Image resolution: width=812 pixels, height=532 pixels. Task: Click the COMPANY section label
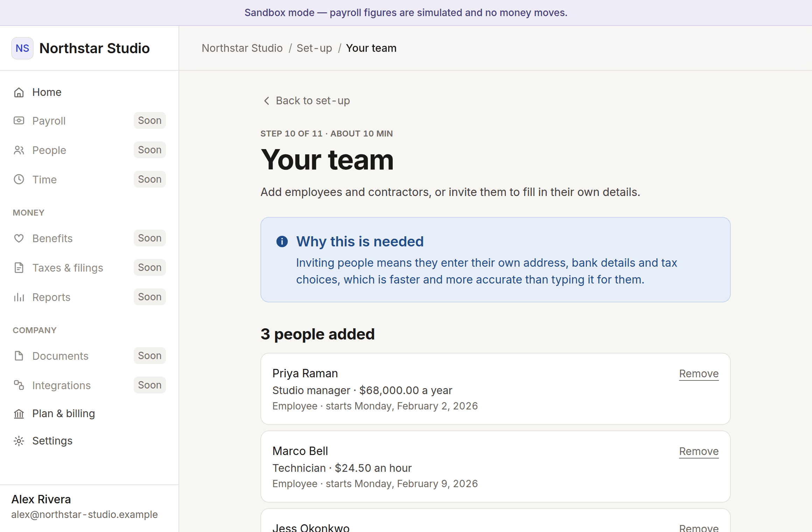point(35,330)
